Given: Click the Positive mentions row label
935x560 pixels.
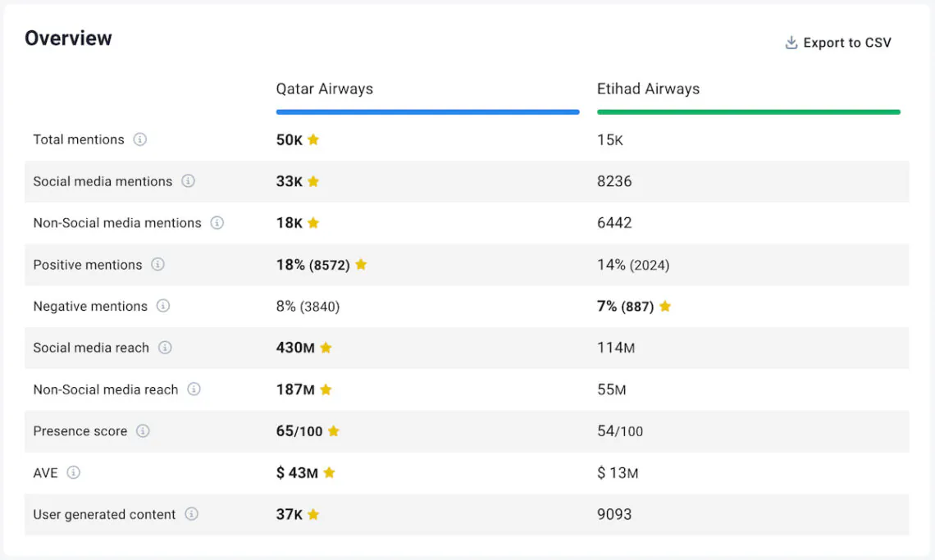Looking at the screenshot, I should point(88,265).
